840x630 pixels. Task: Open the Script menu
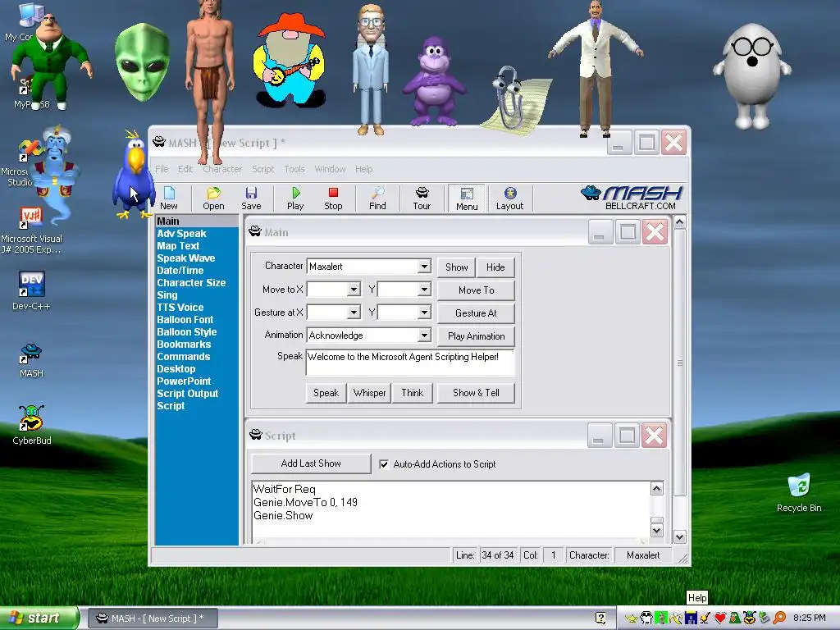coord(262,169)
